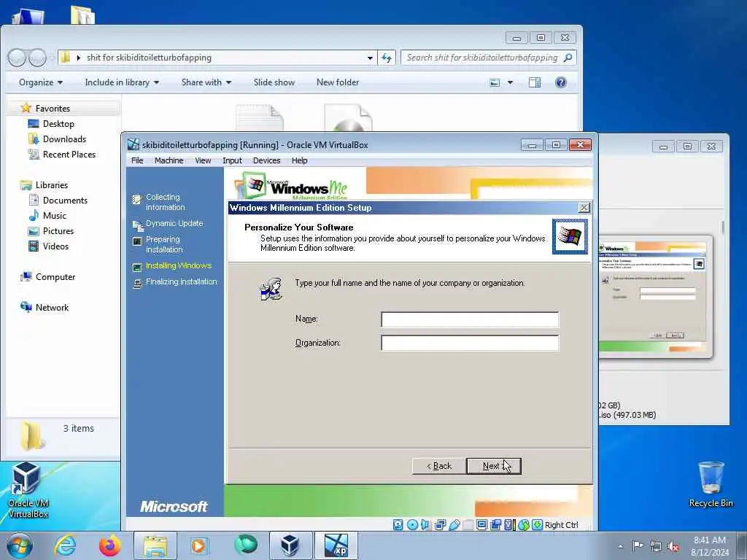The height and width of the screenshot is (560, 747).
Task: Toggle the preview pane button in Explorer
Action: (535, 82)
